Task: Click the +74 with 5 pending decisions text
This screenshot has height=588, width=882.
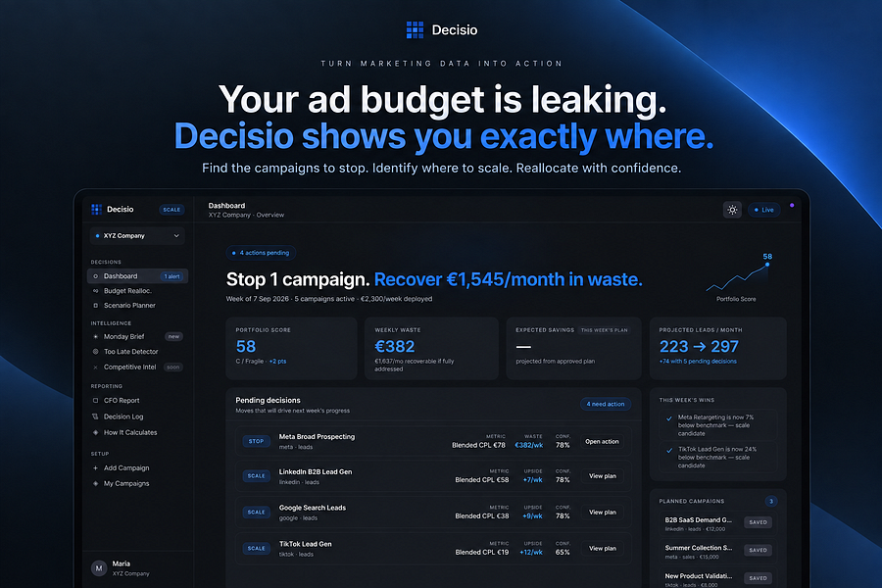Action: tap(698, 362)
